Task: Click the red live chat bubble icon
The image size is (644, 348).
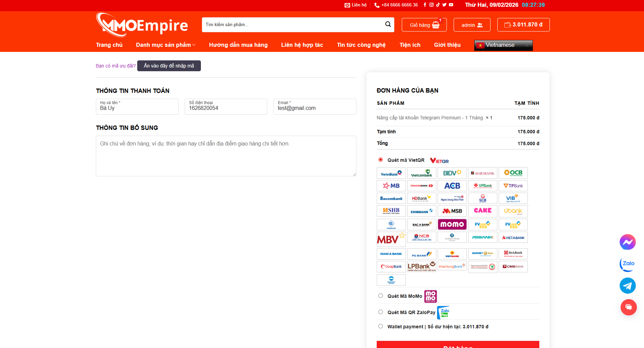Action: [628, 307]
